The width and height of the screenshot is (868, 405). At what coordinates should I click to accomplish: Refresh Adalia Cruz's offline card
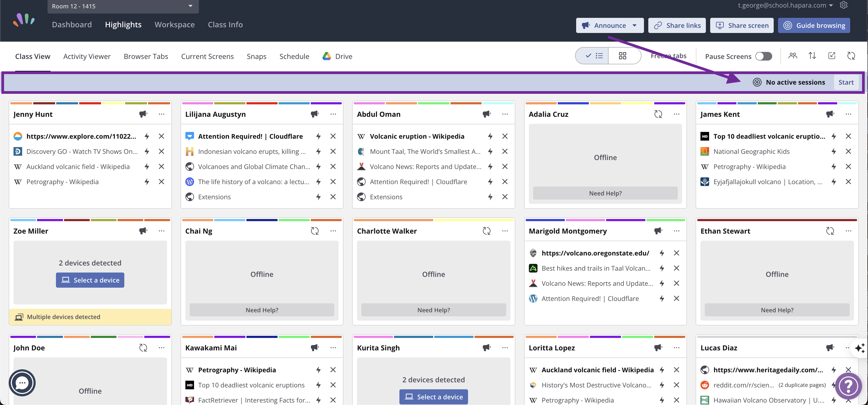tap(658, 114)
